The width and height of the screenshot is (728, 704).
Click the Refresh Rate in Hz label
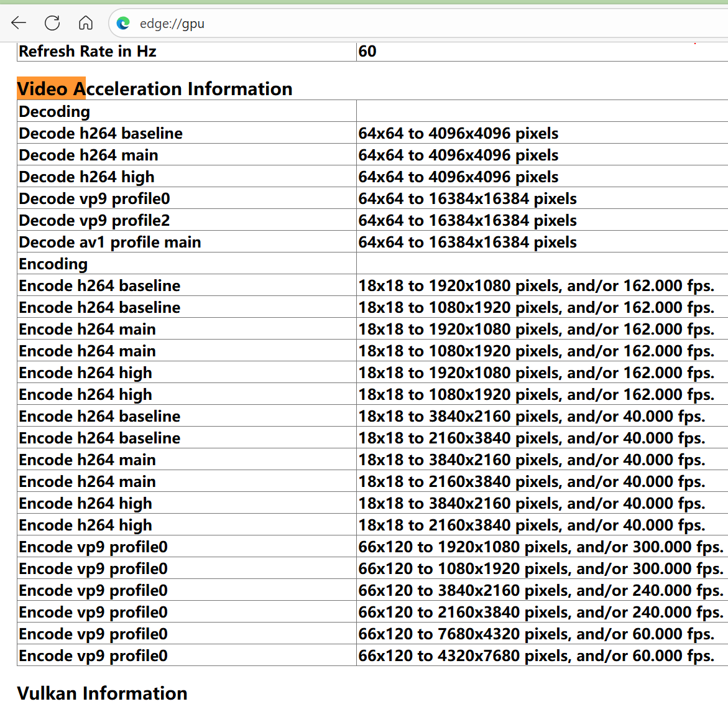(87, 51)
